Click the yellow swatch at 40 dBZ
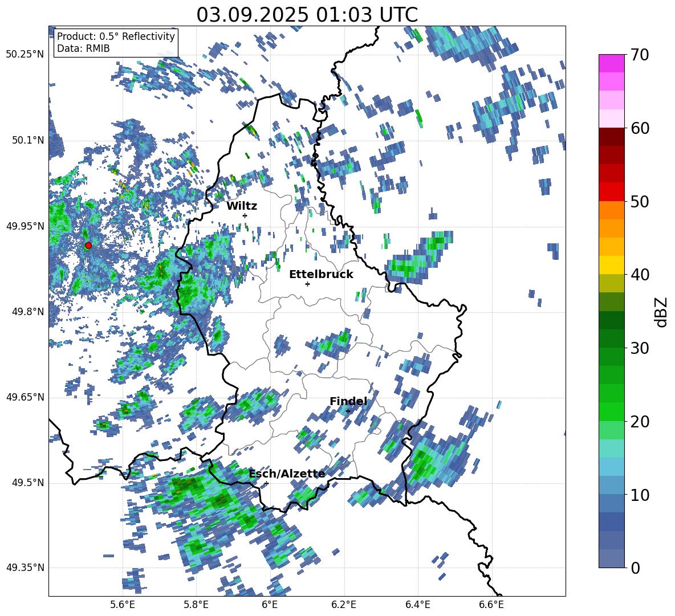 pos(611,265)
